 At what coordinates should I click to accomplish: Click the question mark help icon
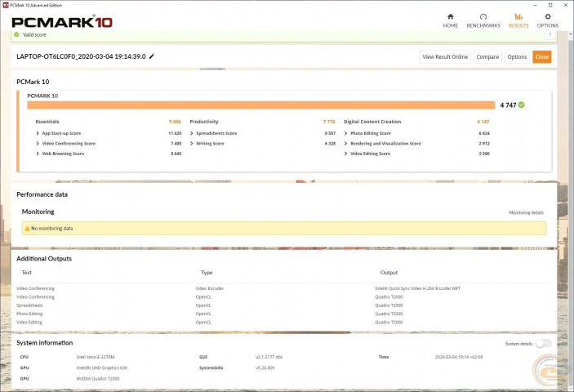pos(550,35)
